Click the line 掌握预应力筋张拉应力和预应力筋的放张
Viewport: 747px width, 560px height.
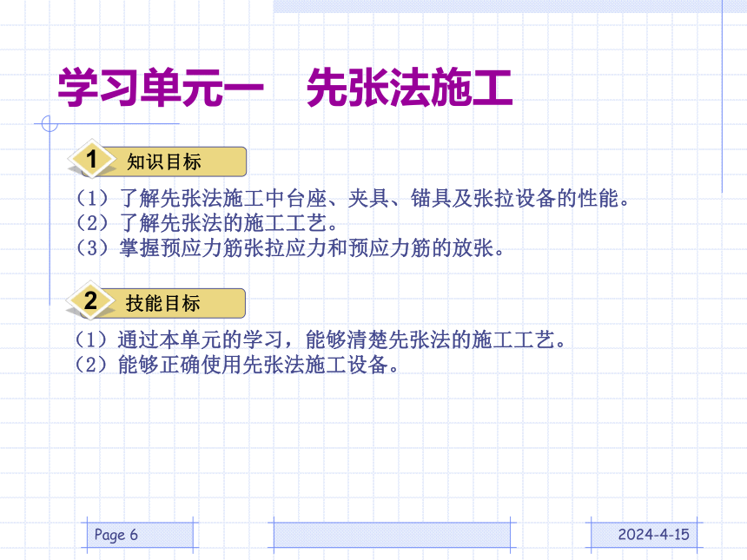(289, 247)
